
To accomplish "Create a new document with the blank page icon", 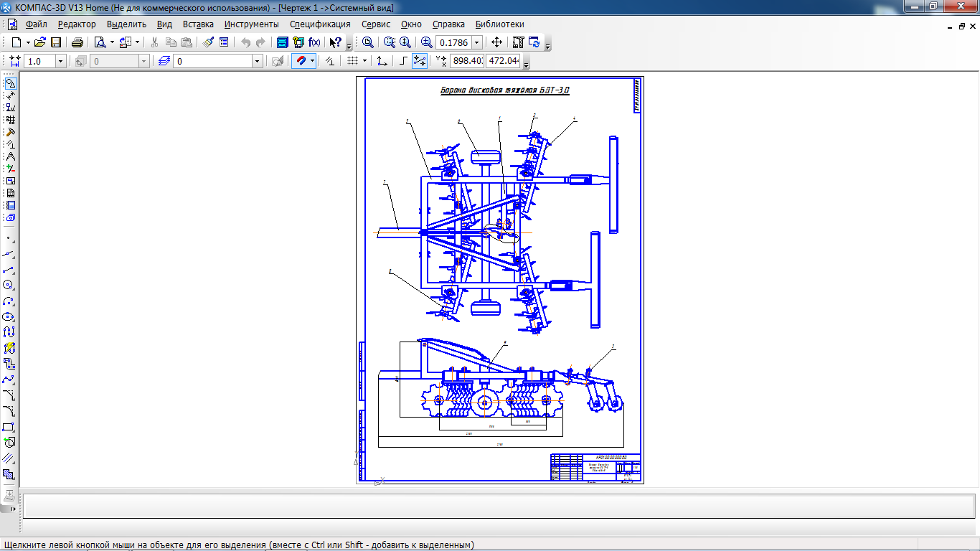I will pyautogui.click(x=16, y=42).
